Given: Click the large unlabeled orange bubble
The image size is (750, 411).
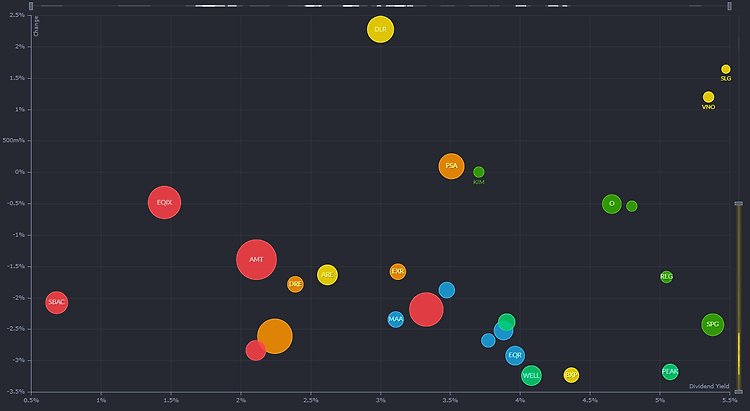Looking at the screenshot, I should point(275,336).
